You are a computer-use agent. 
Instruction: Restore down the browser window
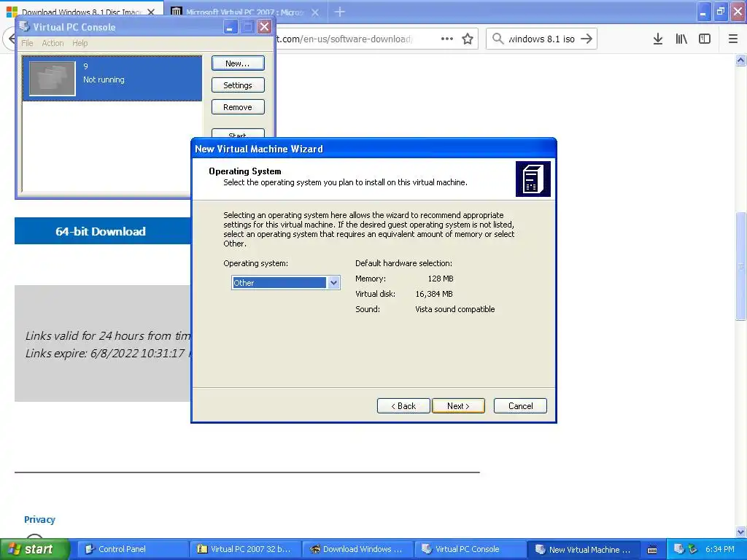coord(721,12)
